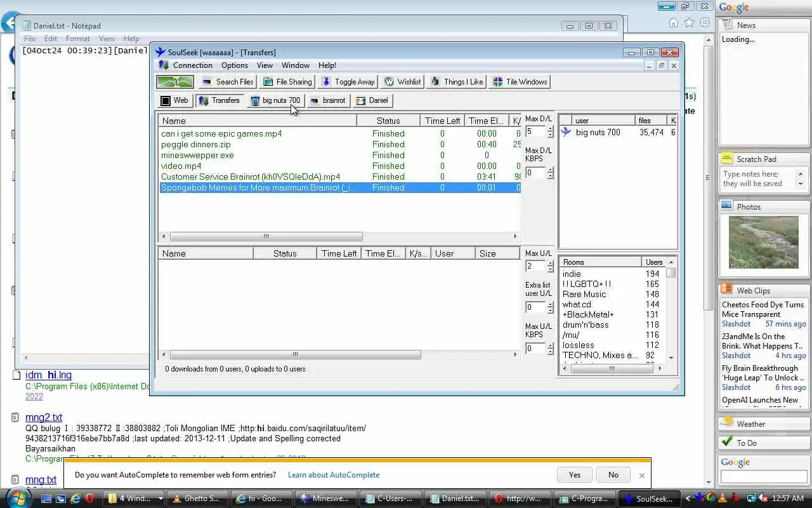Click the Tile Windows toolbar button

pyautogui.click(x=520, y=82)
